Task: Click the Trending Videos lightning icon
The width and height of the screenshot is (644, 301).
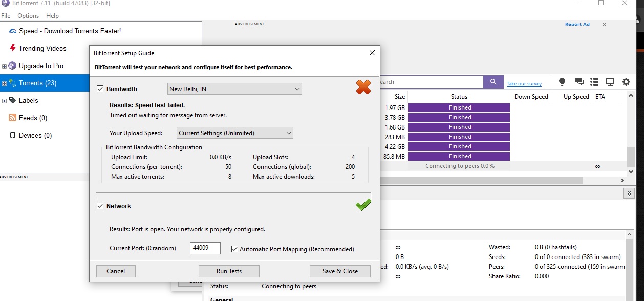Action: (13, 48)
